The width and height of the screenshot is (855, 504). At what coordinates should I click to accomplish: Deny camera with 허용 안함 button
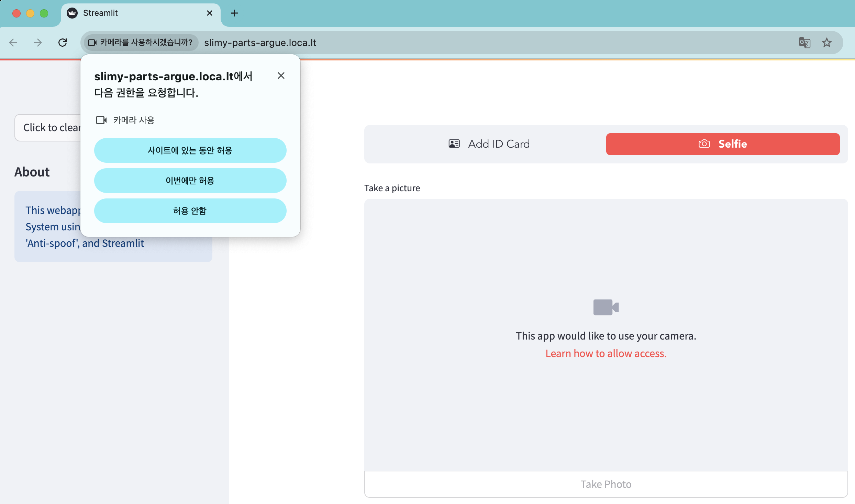pyautogui.click(x=190, y=211)
